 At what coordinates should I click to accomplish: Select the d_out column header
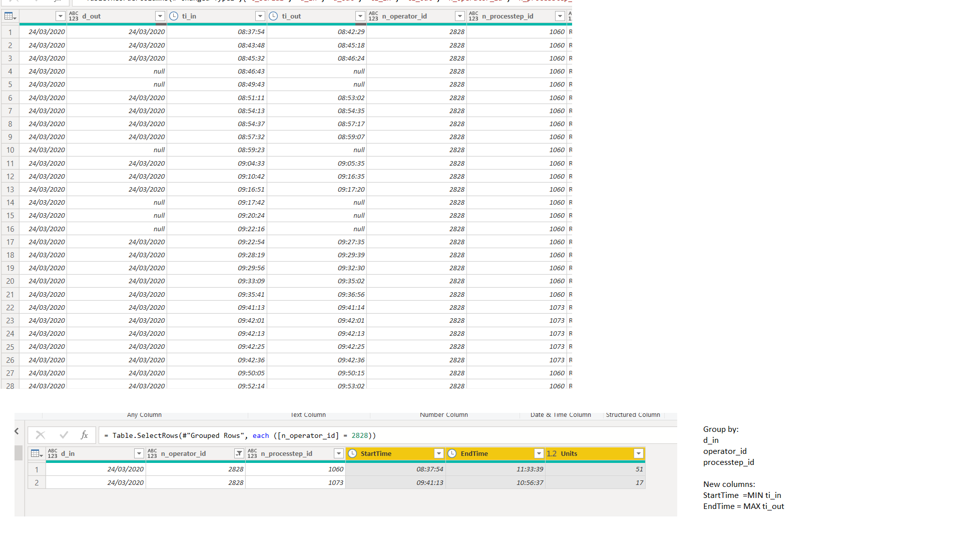click(x=117, y=17)
